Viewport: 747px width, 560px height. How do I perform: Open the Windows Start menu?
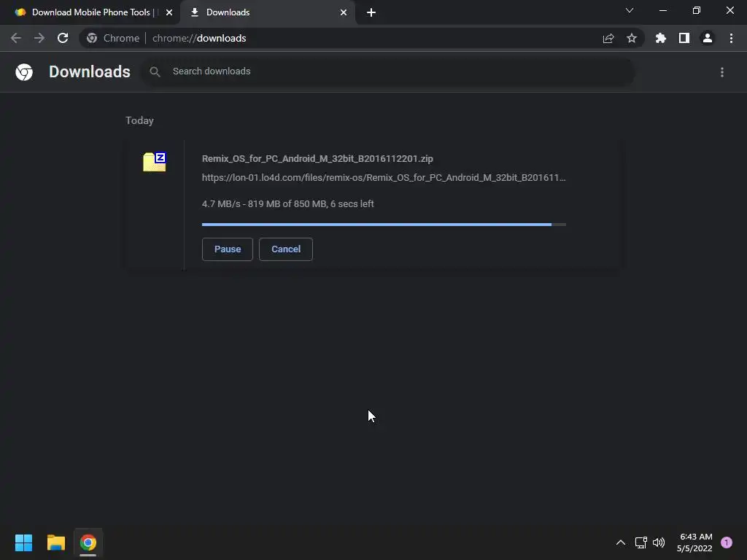23,542
